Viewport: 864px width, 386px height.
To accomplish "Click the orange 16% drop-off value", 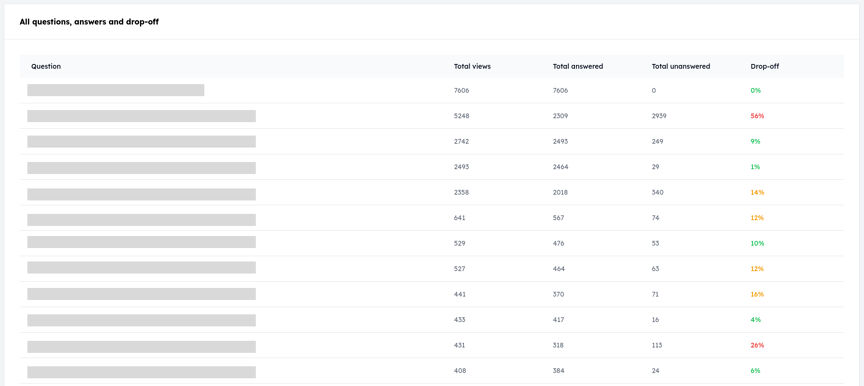I will tap(757, 295).
